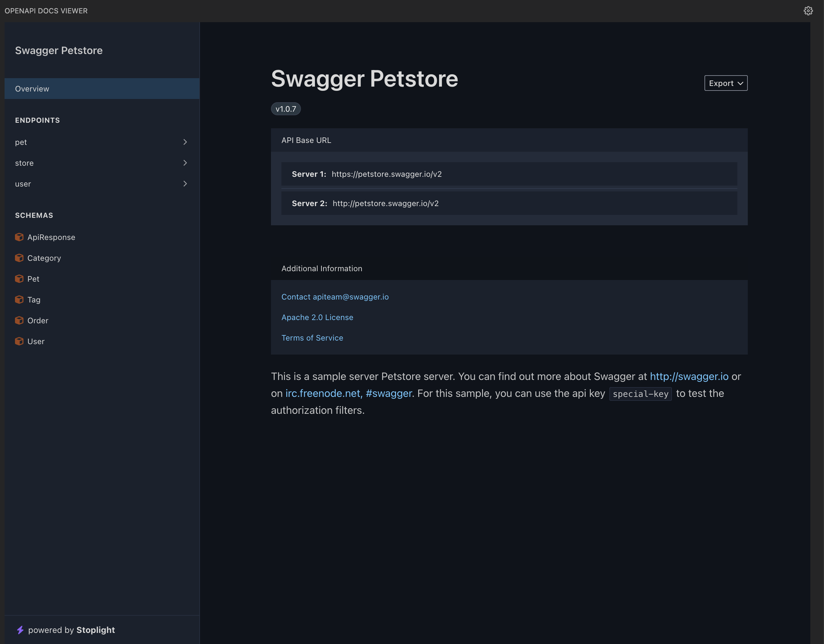Viewport: 824px width, 644px height.
Task: Click the Order schema cube icon
Action: pyautogui.click(x=19, y=320)
